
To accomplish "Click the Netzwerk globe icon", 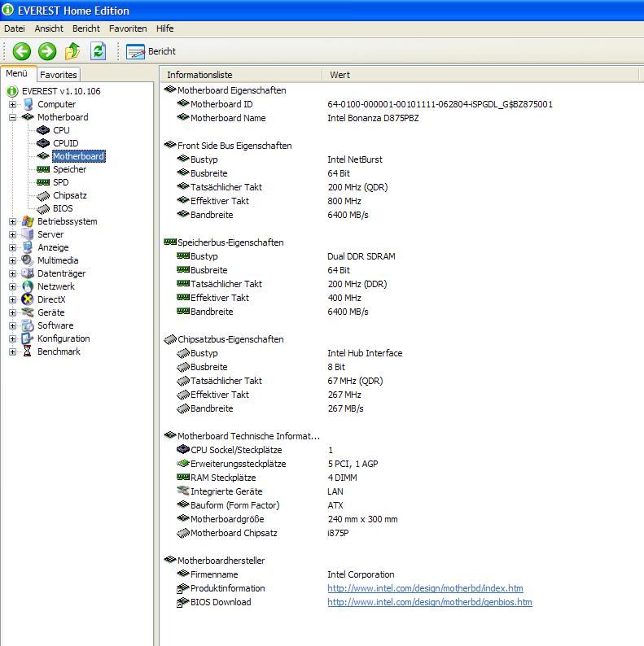I will pyautogui.click(x=28, y=286).
